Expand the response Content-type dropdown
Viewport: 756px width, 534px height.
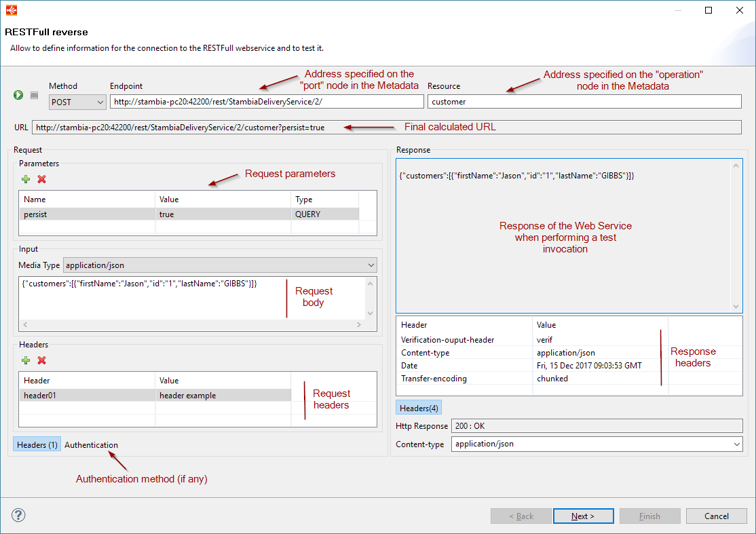[x=736, y=444]
